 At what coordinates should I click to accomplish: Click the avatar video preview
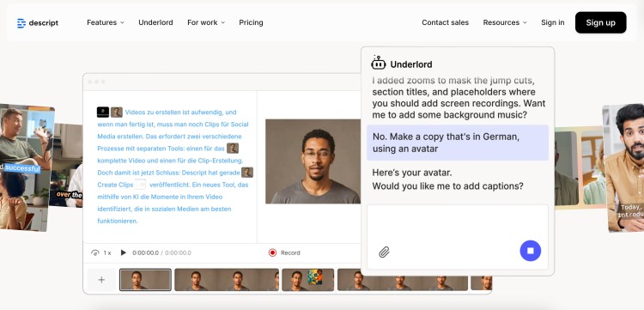(x=313, y=161)
